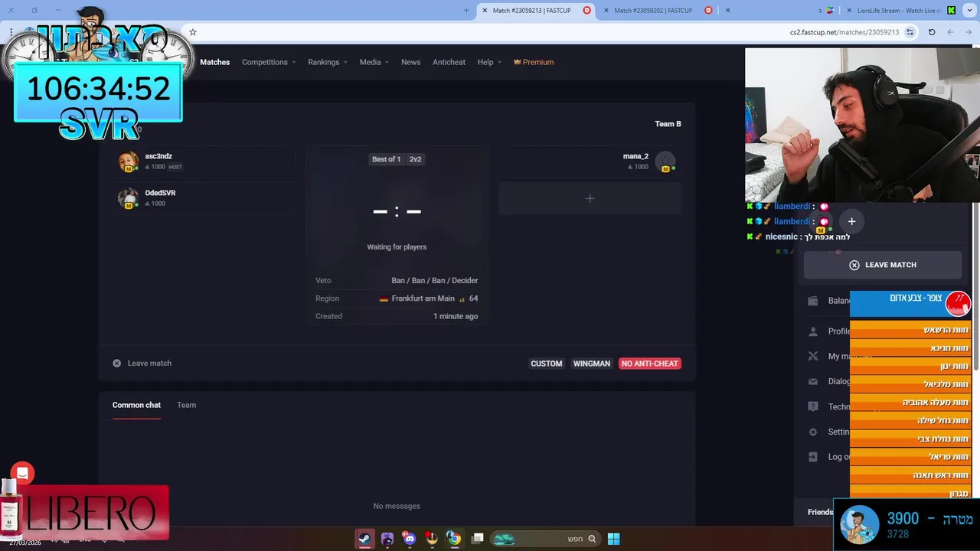
Task: Click the Waiting for players status
Action: click(x=397, y=247)
